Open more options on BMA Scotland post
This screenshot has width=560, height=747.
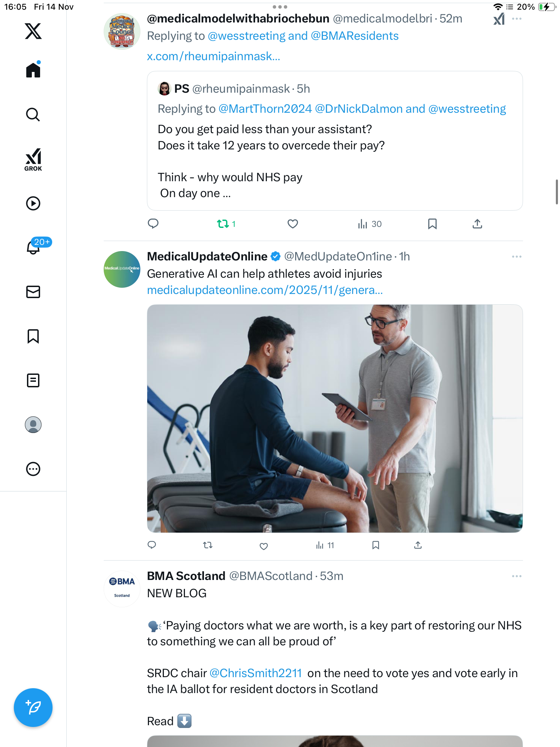click(x=516, y=576)
